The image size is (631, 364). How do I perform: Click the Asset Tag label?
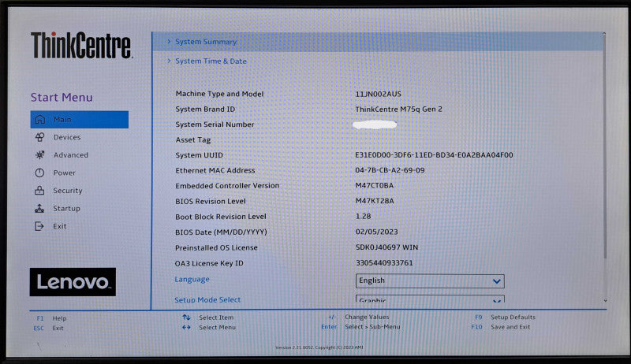[192, 139]
